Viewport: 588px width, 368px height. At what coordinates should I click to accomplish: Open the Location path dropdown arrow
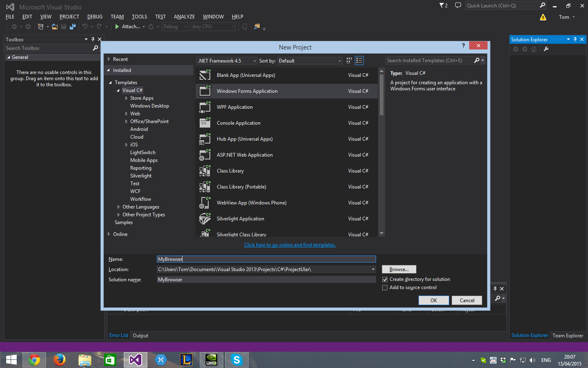pos(373,269)
